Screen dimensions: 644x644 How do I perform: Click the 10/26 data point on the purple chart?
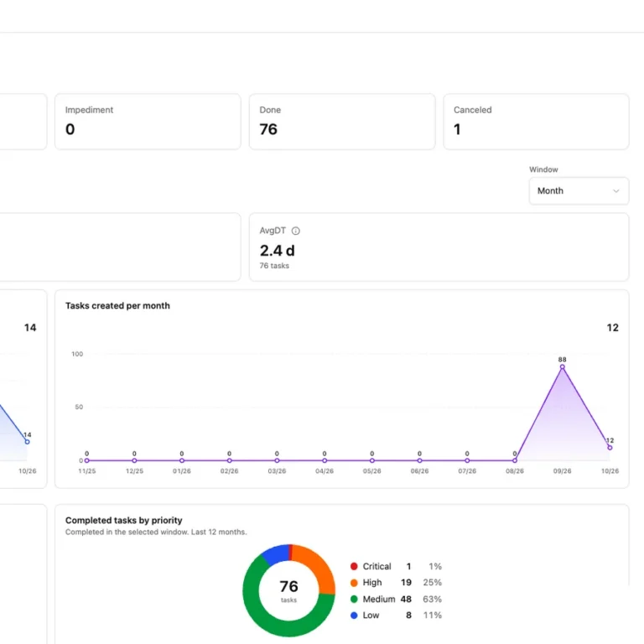610,448
